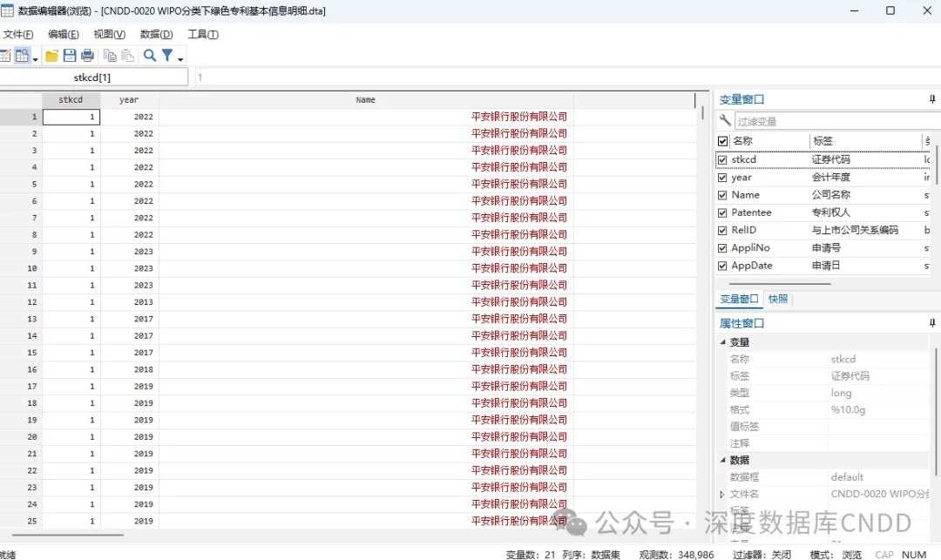Uncheck the Patentee variable checkbox
This screenshot has width=941, height=560.
(x=722, y=213)
